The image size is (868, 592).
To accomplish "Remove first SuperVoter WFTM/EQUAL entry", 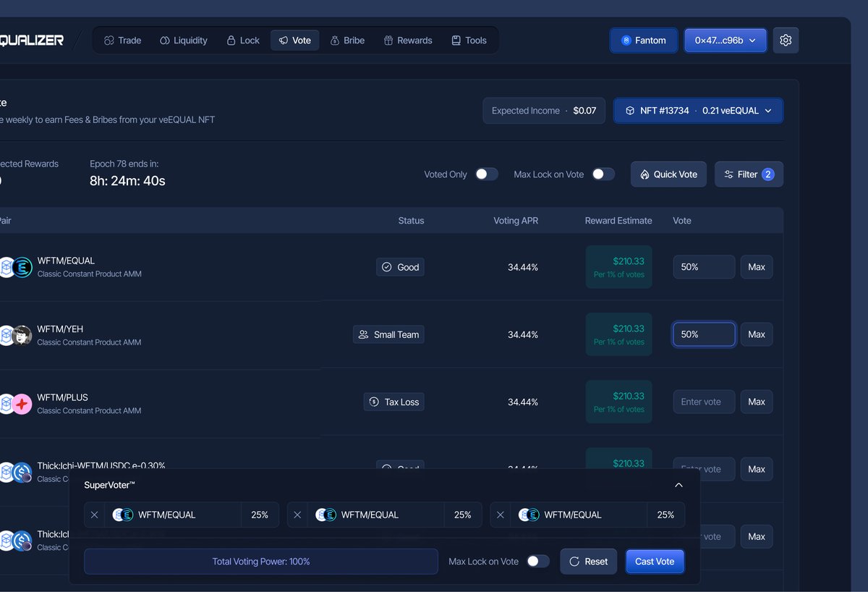I will point(95,515).
